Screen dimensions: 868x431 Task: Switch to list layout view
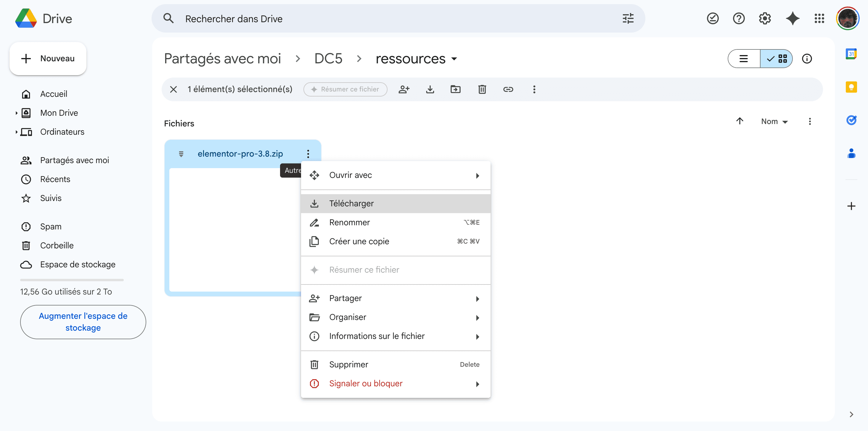coord(744,59)
